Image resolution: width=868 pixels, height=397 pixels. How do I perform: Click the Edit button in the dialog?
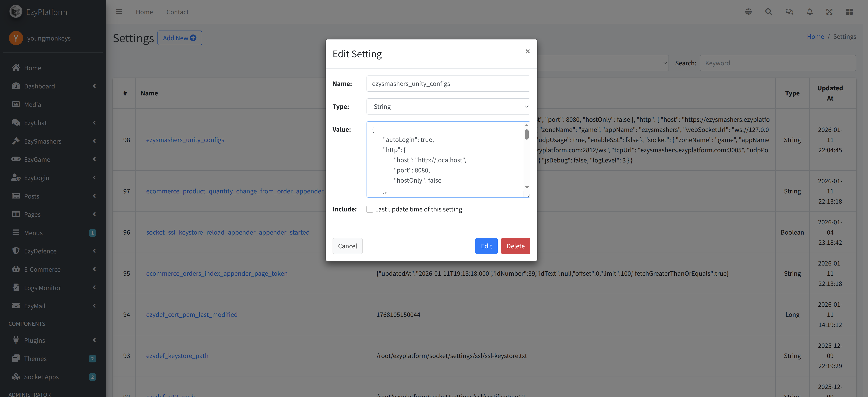[486, 246]
